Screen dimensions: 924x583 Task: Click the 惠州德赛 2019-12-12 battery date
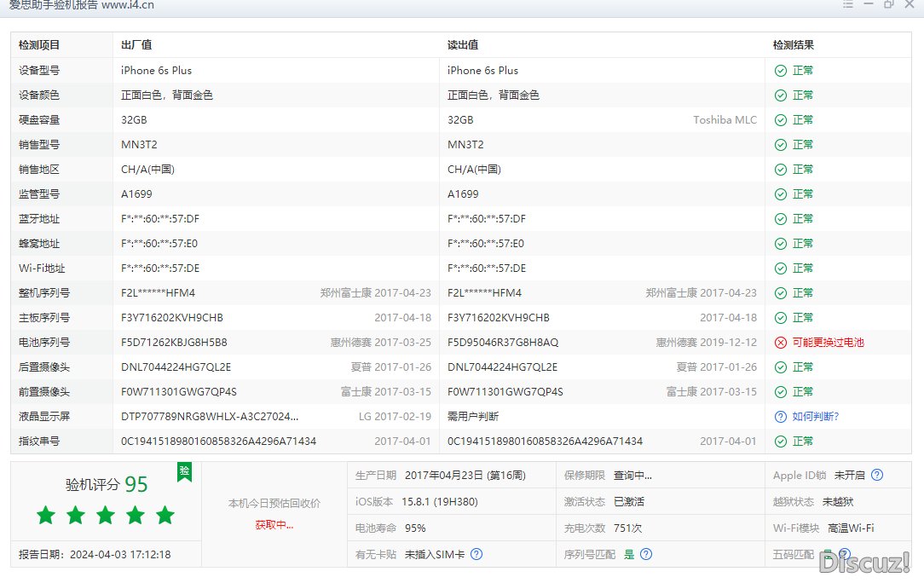pyautogui.click(x=706, y=343)
